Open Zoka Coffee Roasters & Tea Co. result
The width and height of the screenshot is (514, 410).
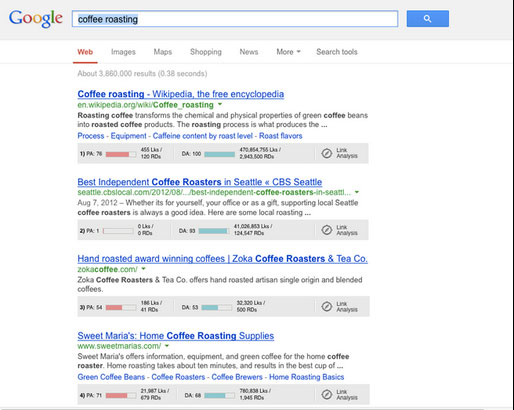(x=222, y=259)
